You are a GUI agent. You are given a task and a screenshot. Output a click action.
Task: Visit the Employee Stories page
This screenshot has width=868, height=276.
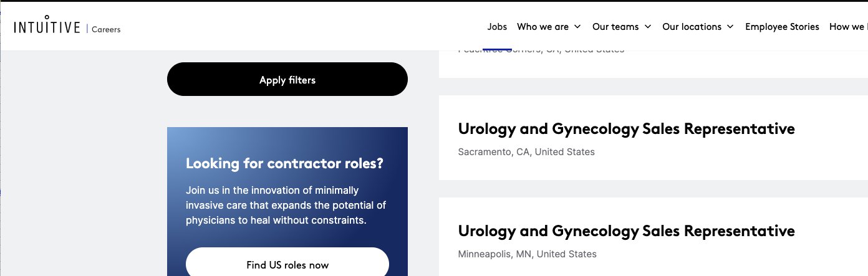pos(782,27)
